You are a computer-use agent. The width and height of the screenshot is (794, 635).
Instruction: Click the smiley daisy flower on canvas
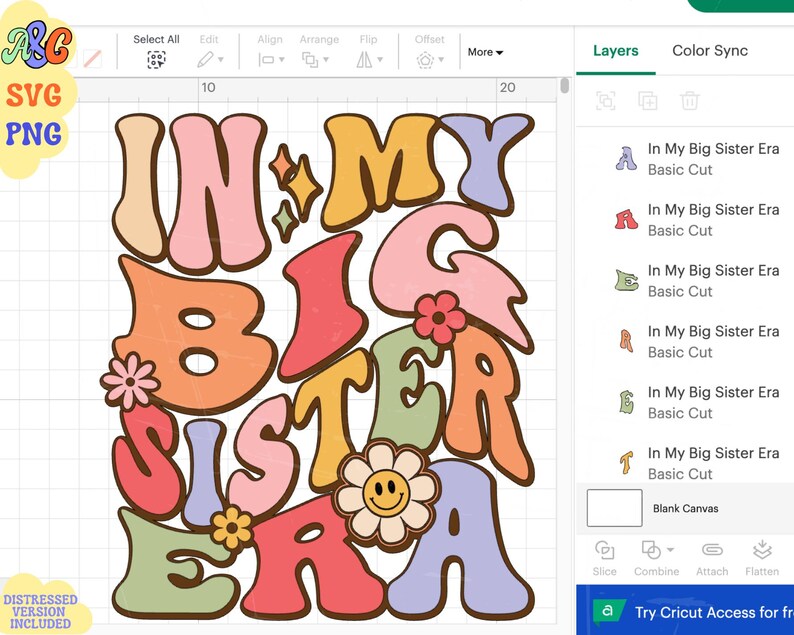click(386, 493)
